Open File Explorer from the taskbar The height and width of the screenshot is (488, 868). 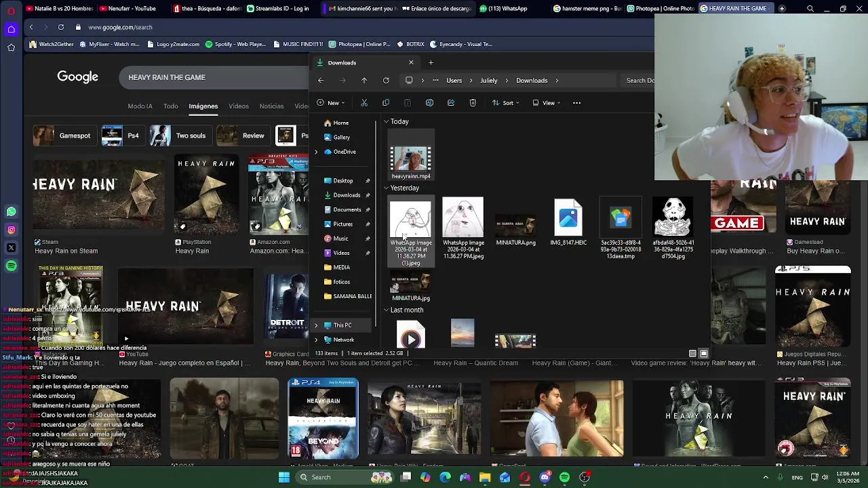click(x=485, y=477)
